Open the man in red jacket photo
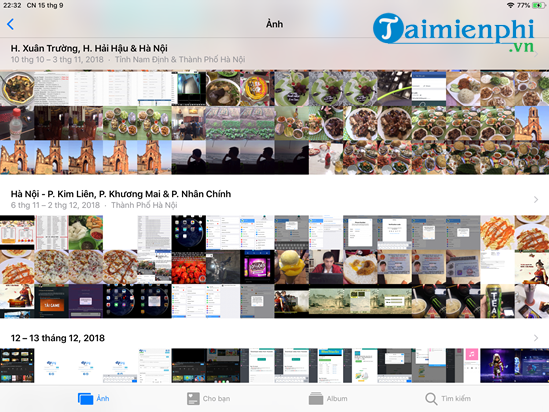The image size is (549, 412). 326,267
